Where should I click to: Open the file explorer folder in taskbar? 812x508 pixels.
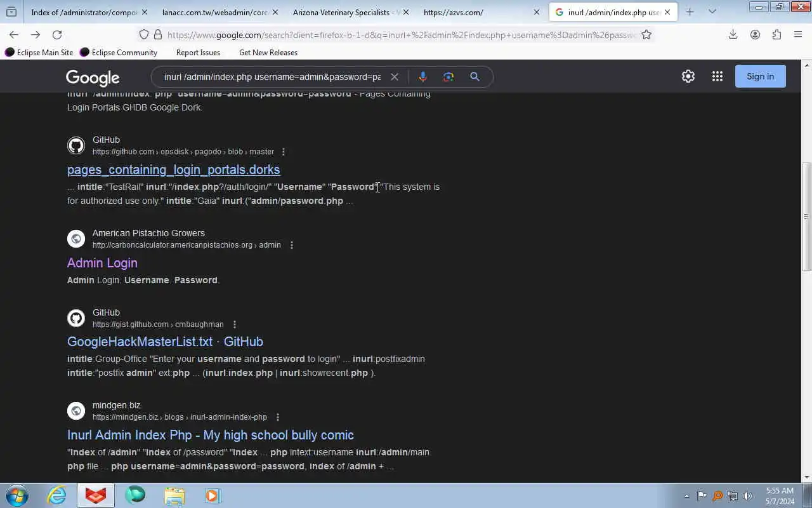pyautogui.click(x=174, y=495)
